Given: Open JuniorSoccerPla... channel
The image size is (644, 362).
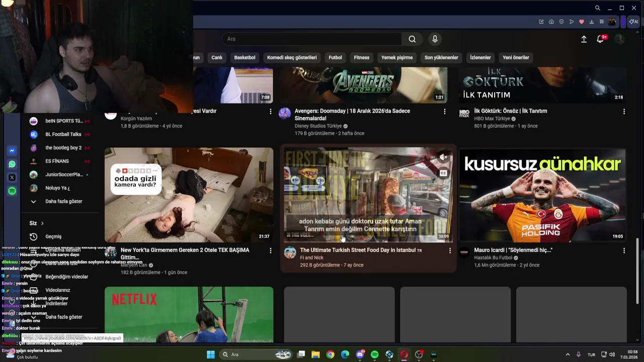Looking at the screenshot, I should pyautogui.click(x=60, y=174).
